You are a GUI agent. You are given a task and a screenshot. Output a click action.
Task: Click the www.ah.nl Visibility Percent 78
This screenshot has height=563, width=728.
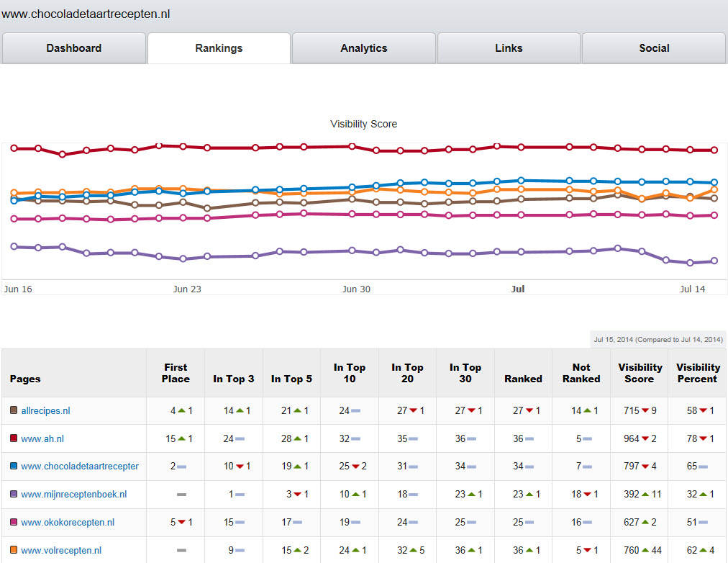692,438
